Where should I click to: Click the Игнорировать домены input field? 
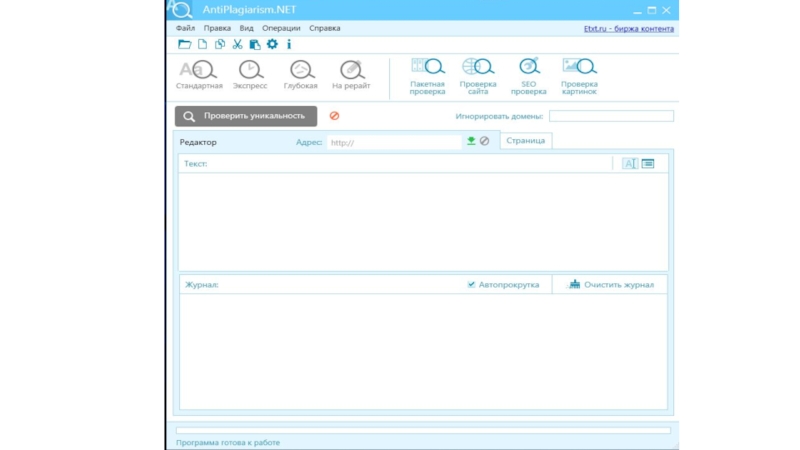[x=611, y=117]
